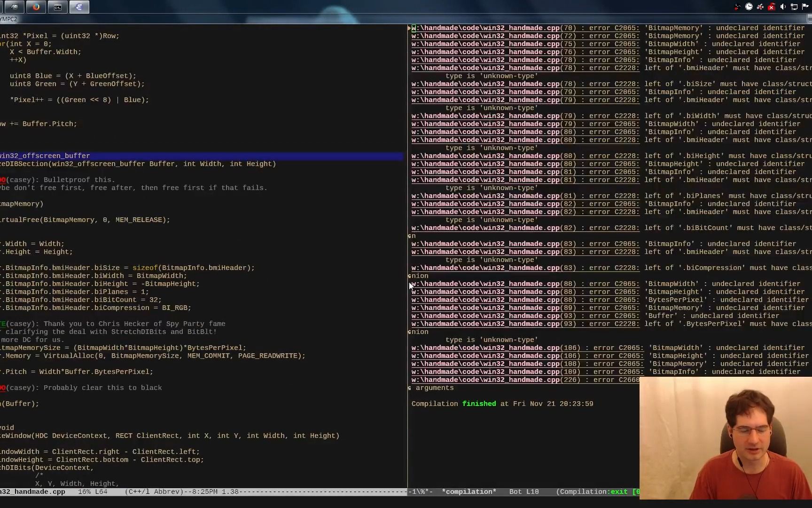
Task: Open the command prompt taskbar button
Action: tap(58, 7)
